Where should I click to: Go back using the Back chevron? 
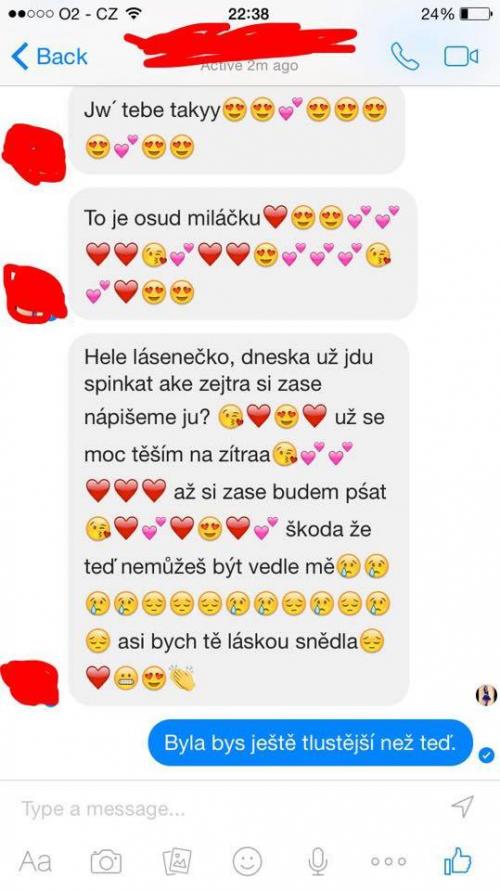[49, 56]
